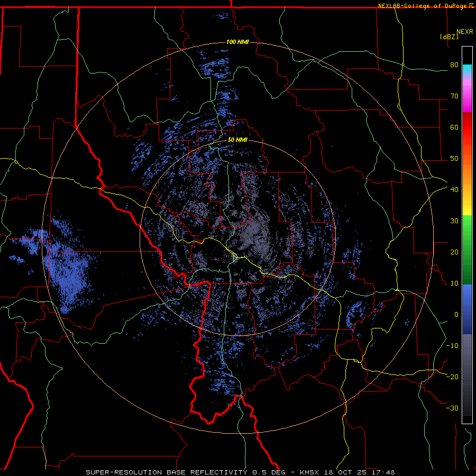Click the 80 value on the dBZ scale
Viewport: 476px width, 476px height.
[x=454, y=65]
